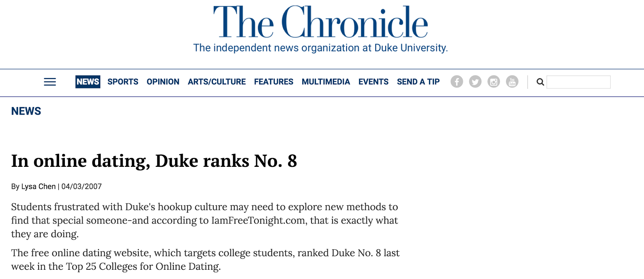Focus the search text box
Screen dimensions: 644x279
point(578,82)
